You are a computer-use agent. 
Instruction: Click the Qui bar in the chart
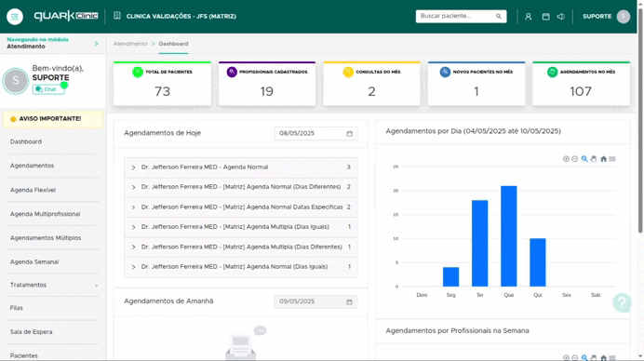[538, 262]
